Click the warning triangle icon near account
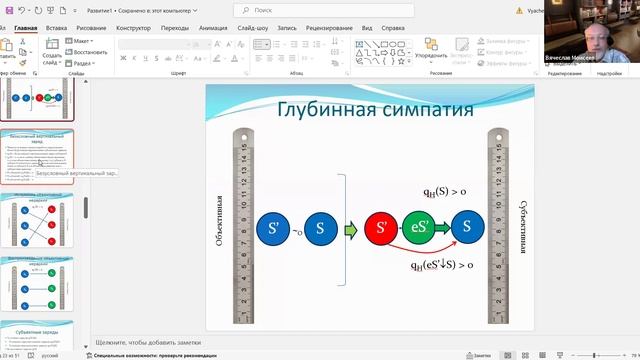 [x=519, y=11]
